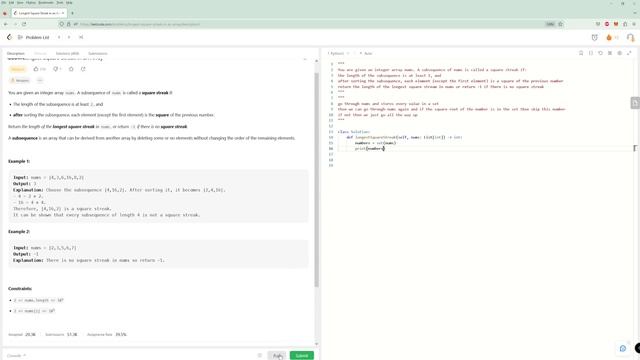
Task: Click the Constraints heading
Action: [20, 289]
